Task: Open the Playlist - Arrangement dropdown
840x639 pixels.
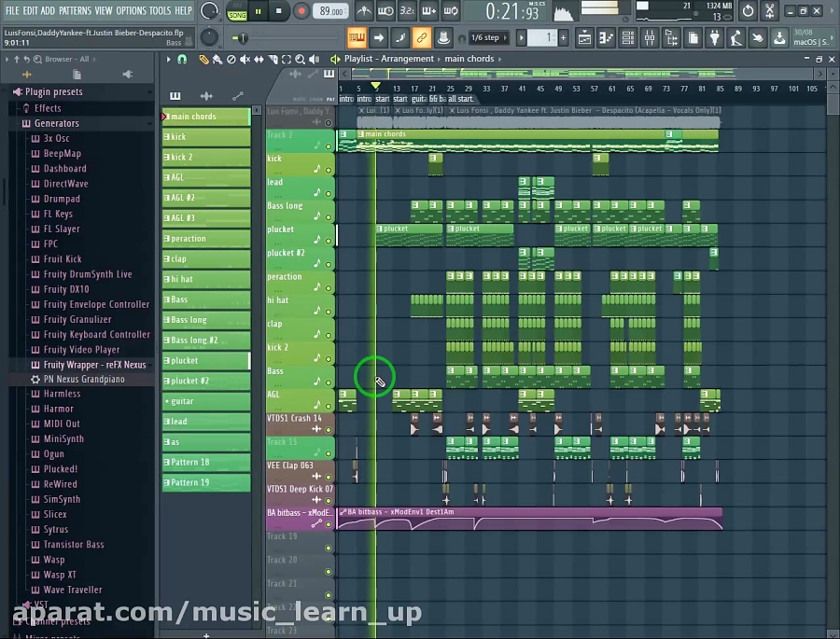Action: click(x=389, y=59)
